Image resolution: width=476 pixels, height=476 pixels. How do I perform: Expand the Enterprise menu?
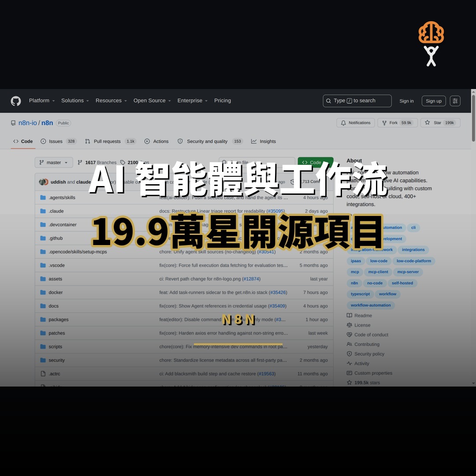(193, 100)
